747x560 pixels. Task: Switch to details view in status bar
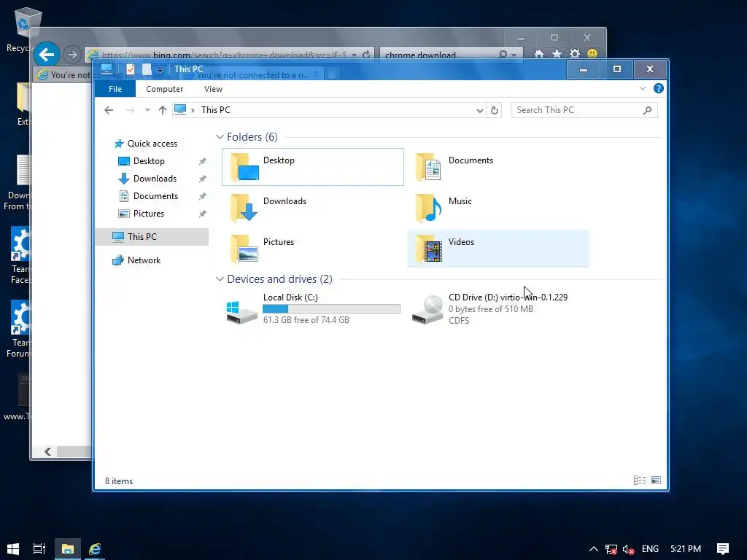pyautogui.click(x=639, y=480)
